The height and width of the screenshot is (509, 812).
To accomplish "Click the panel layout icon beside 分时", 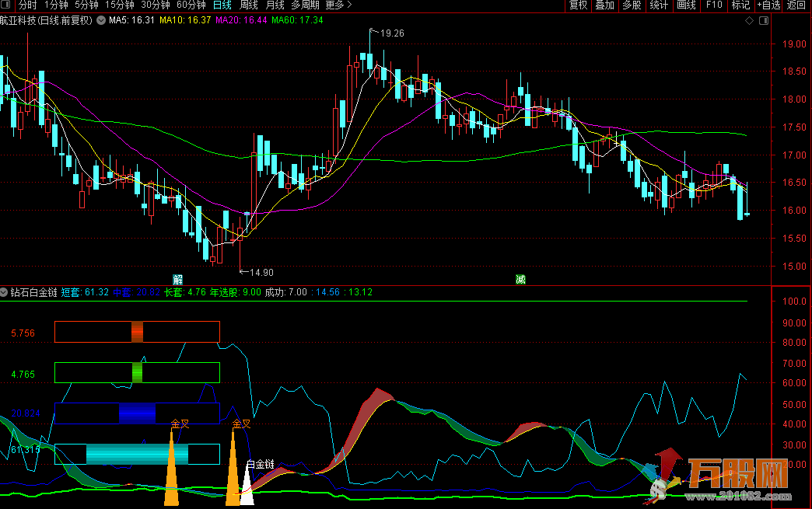I will [x=6, y=5].
